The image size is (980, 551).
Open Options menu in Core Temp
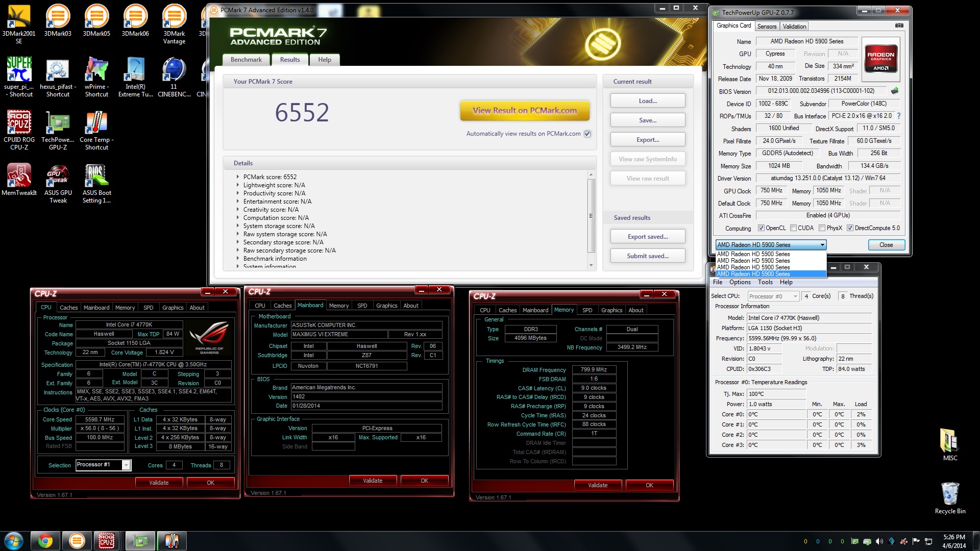tap(740, 282)
